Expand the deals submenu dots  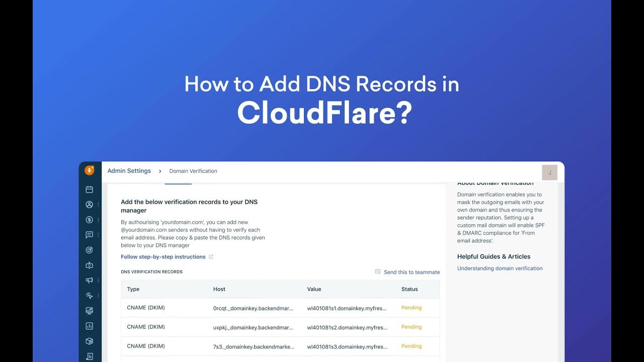(x=98, y=220)
